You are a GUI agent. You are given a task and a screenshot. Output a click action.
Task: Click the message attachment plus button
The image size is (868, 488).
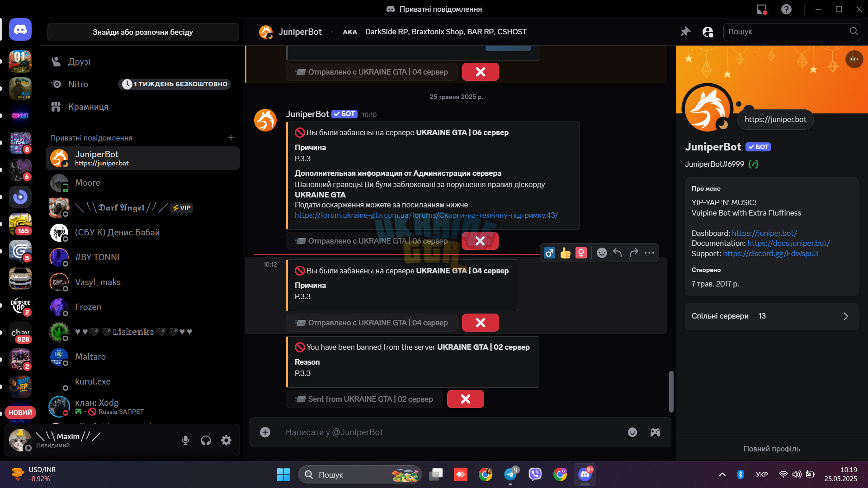[265, 432]
